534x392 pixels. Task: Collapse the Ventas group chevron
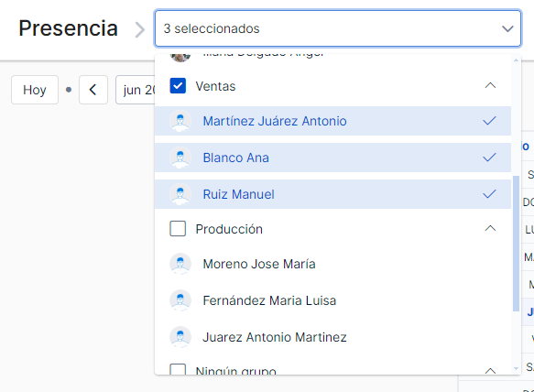pos(490,85)
